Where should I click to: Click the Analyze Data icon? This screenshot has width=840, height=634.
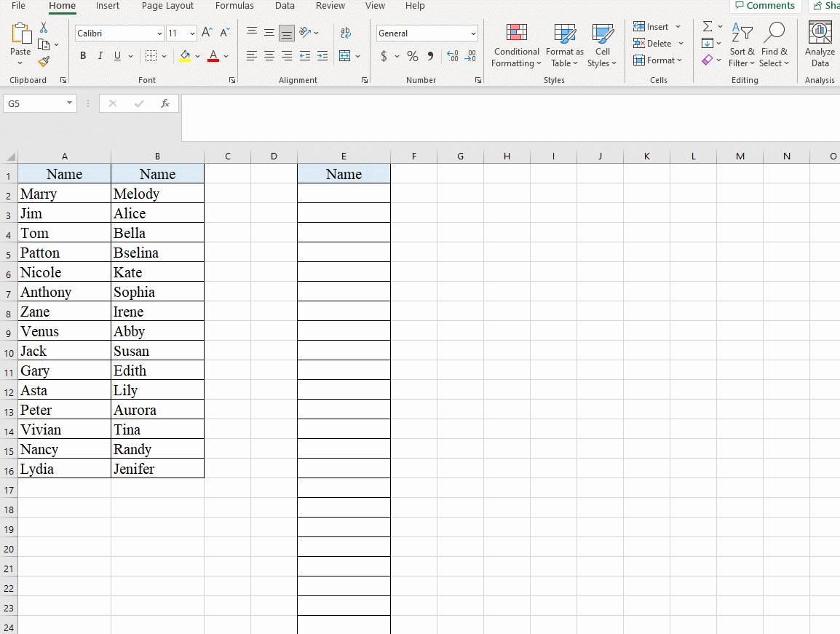(820, 45)
